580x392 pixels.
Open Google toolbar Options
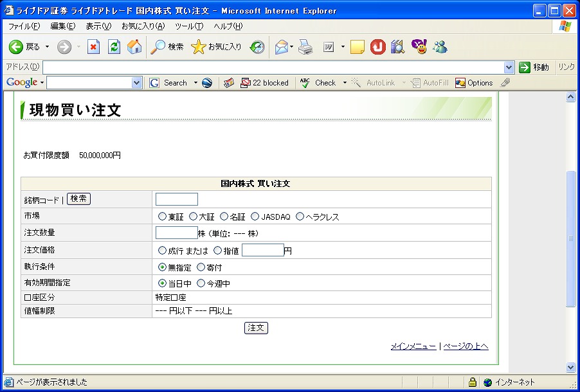click(x=474, y=83)
